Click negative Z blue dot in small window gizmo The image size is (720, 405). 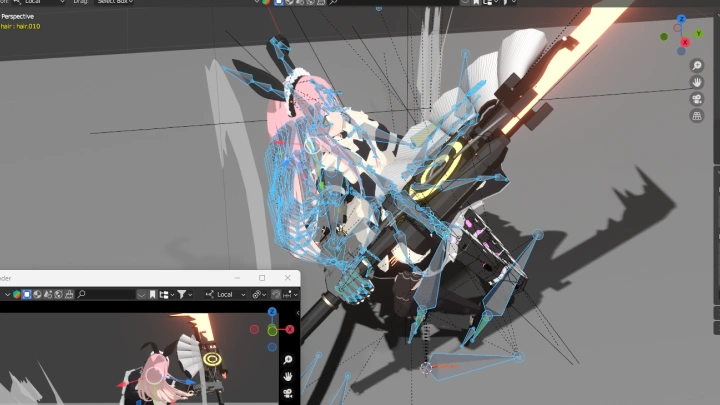272,347
